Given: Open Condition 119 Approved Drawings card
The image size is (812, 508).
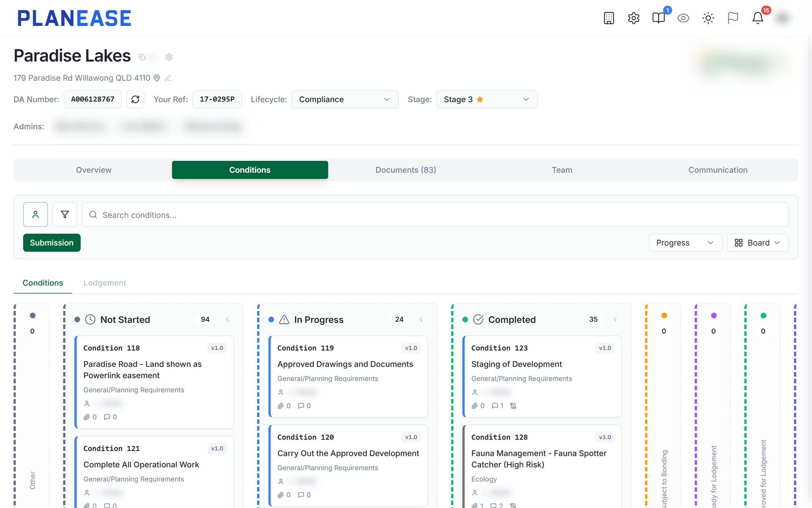Looking at the screenshot, I should pyautogui.click(x=348, y=376).
